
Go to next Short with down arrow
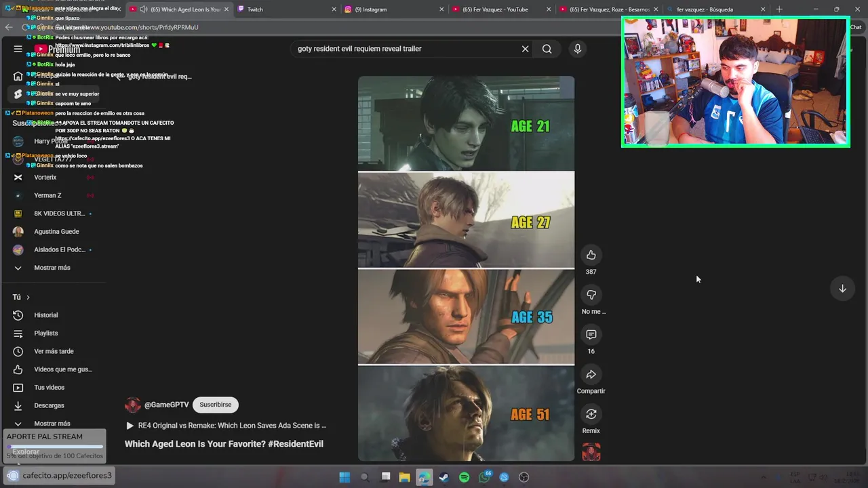pos(842,289)
